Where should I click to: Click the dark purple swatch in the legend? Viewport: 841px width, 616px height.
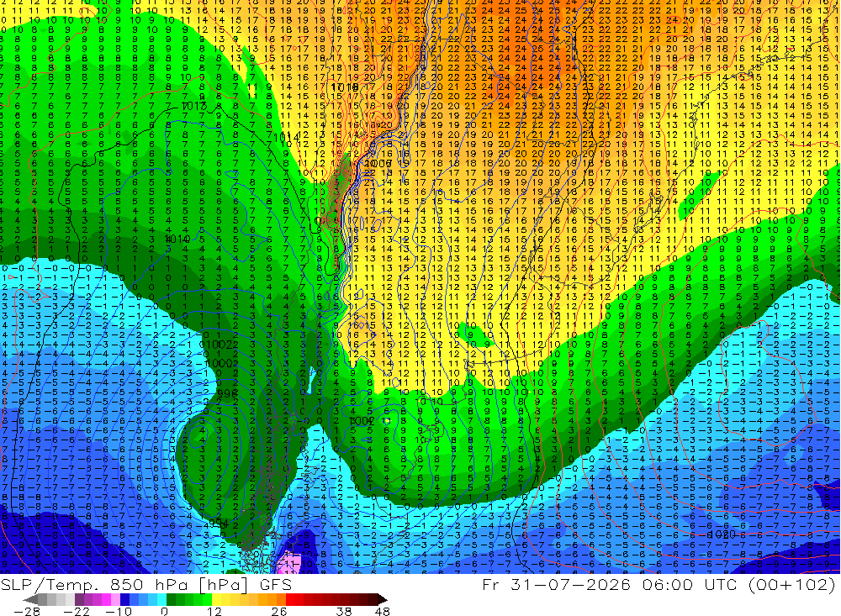tap(79, 600)
